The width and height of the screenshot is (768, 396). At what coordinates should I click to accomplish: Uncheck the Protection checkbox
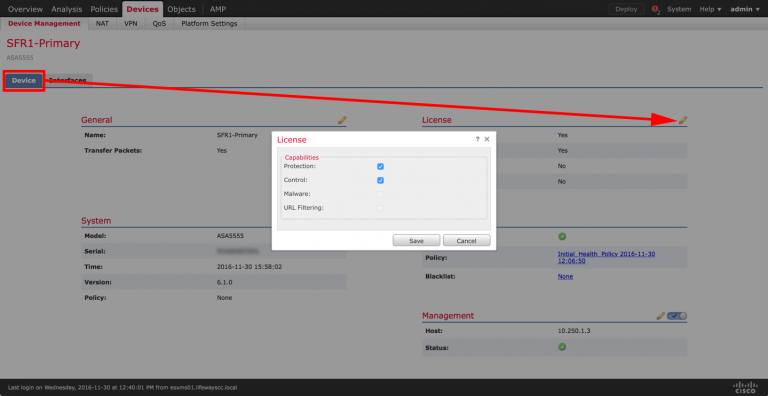point(381,167)
